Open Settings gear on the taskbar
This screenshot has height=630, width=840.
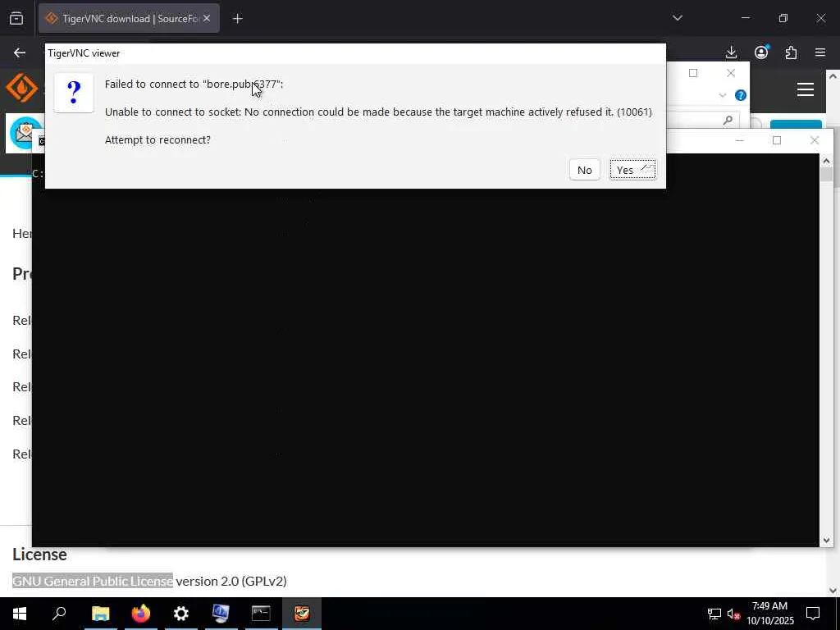180,614
